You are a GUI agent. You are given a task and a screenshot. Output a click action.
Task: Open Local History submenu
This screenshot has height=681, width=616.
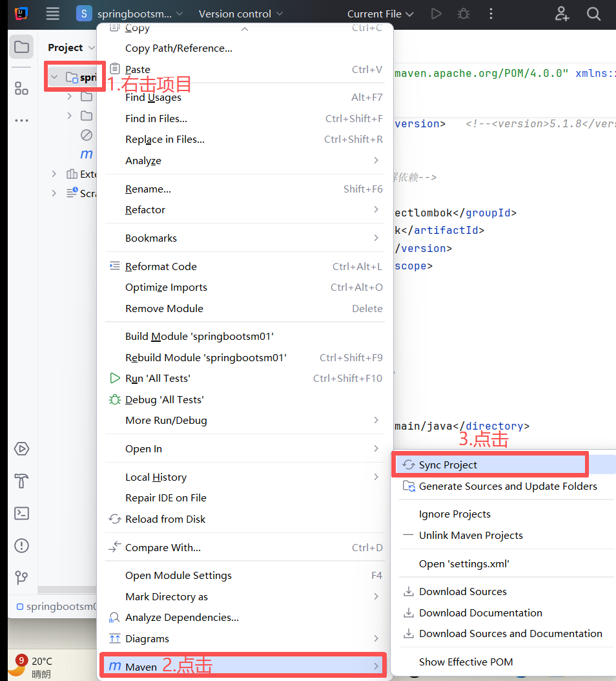(245, 477)
